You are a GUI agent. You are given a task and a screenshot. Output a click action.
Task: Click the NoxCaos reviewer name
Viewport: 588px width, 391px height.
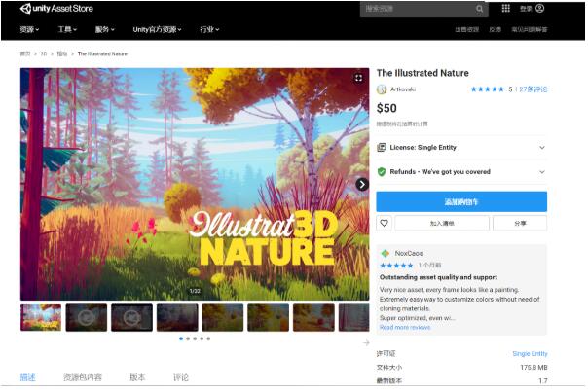click(x=409, y=253)
